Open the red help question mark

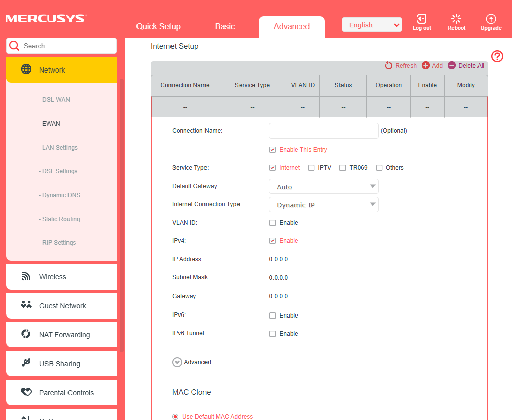(x=497, y=56)
